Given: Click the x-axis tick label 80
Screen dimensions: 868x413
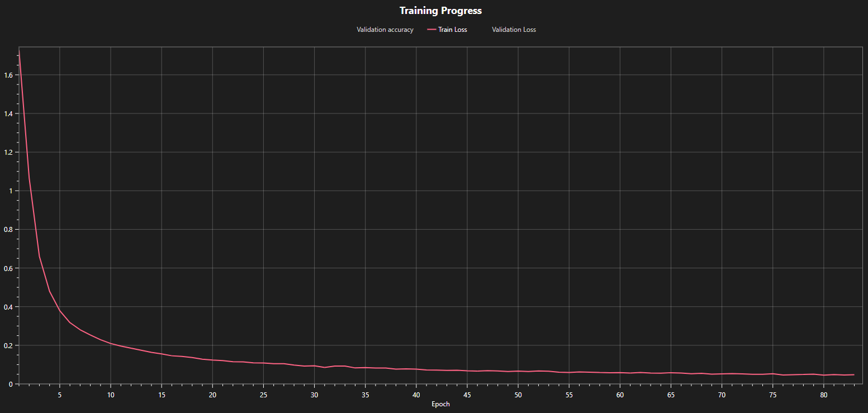Looking at the screenshot, I should coord(823,394).
